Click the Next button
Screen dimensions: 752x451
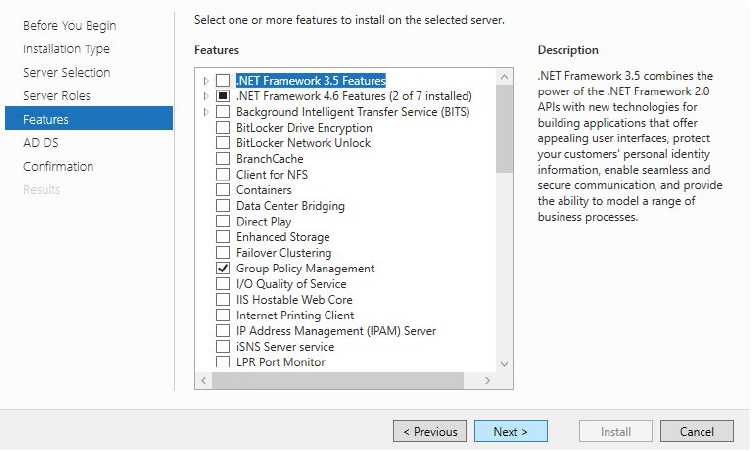click(510, 431)
